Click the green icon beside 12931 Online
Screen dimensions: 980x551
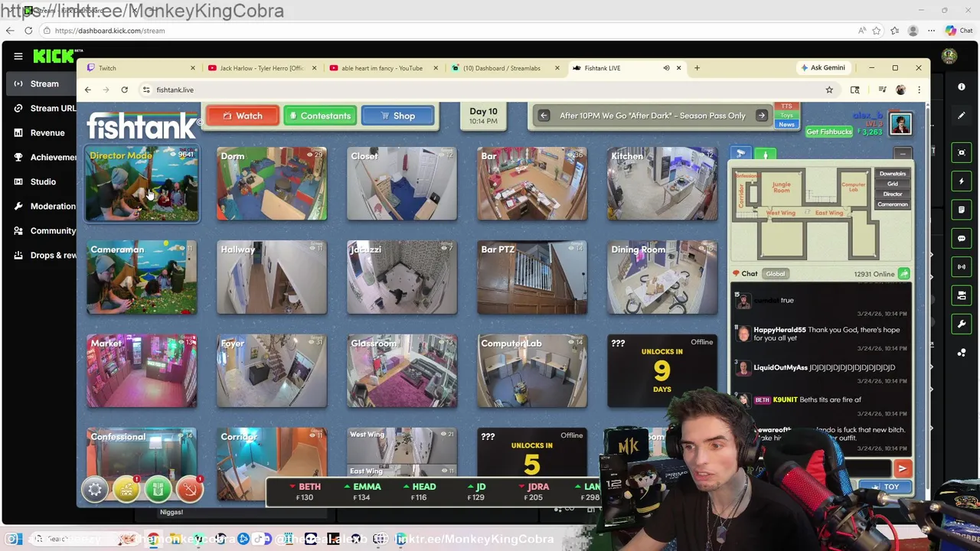click(x=904, y=274)
